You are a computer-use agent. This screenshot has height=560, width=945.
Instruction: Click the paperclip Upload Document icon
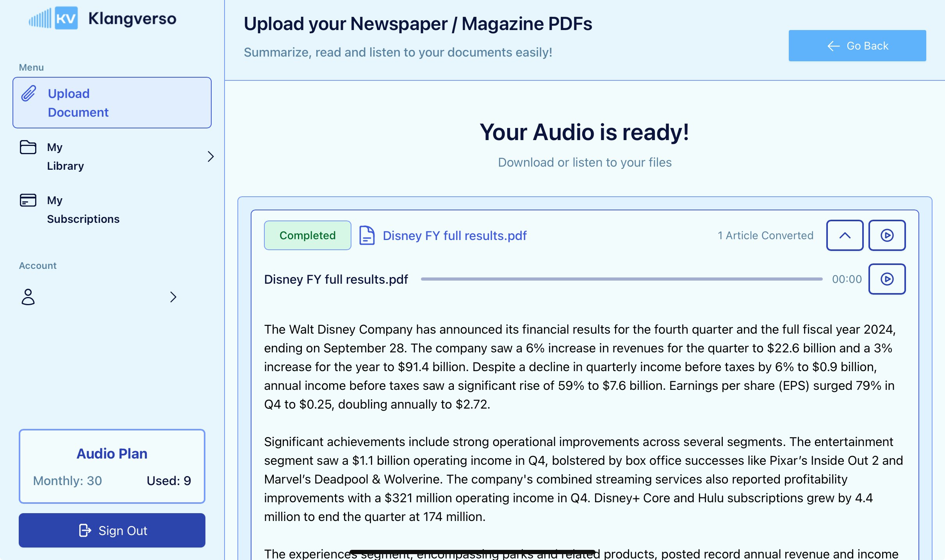(x=29, y=94)
